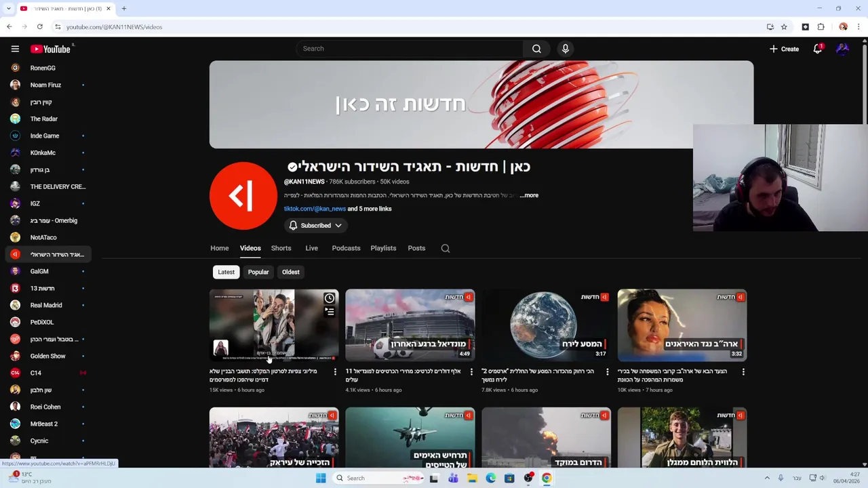
Task: Open the Chrome three-dot menu
Action: 859,27
